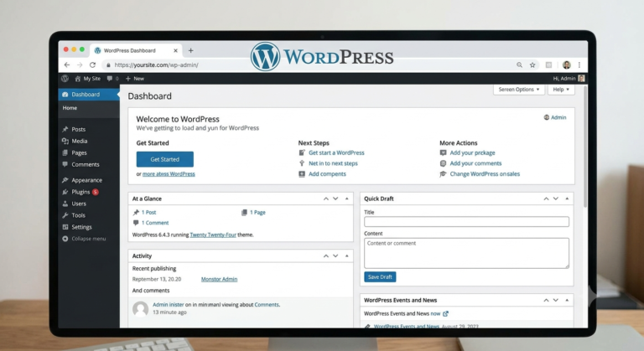Open My Site in the admin bar

(x=87, y=79)
